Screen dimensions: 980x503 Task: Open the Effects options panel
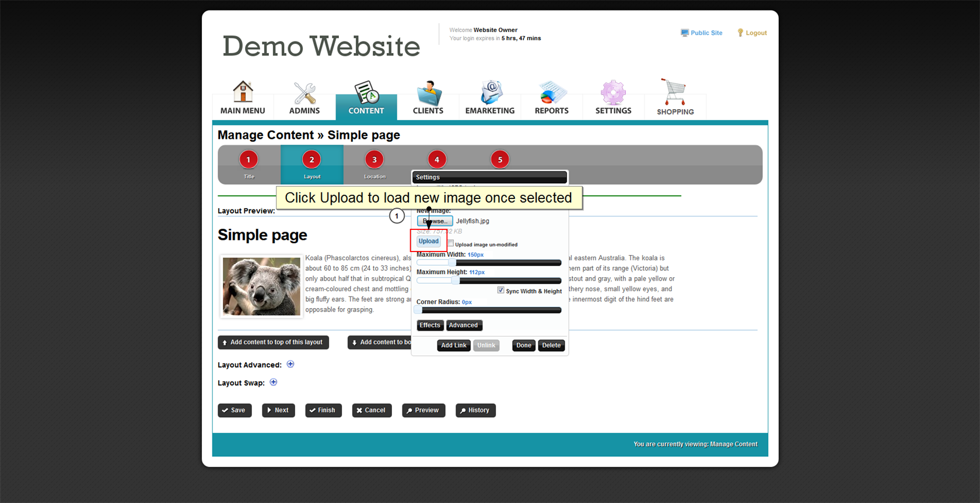[430, 326]
